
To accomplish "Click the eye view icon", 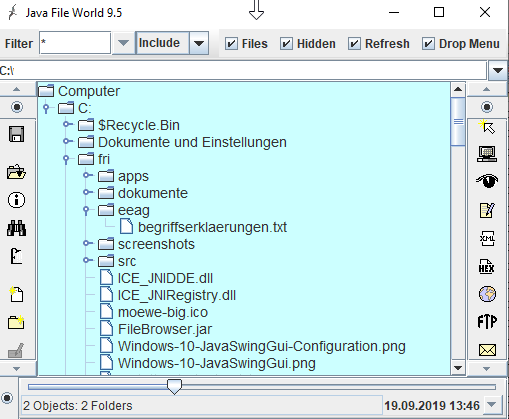I will 487,181.
